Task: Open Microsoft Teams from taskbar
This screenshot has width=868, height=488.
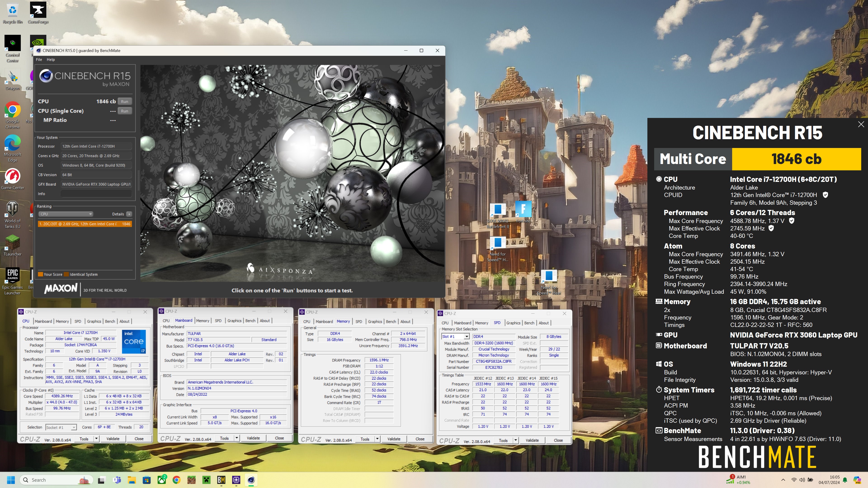Action: [x=117, y=480]
